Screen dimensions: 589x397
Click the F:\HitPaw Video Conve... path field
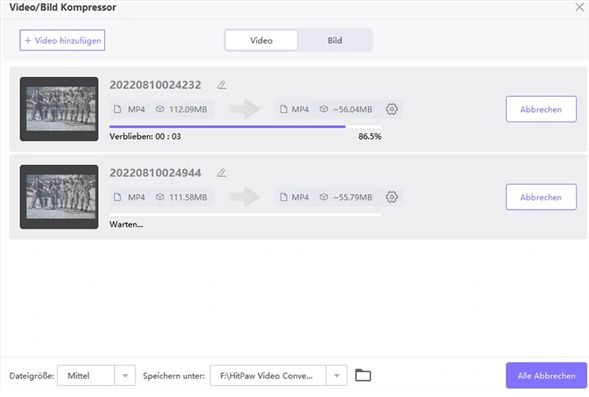tap(268, 376)
